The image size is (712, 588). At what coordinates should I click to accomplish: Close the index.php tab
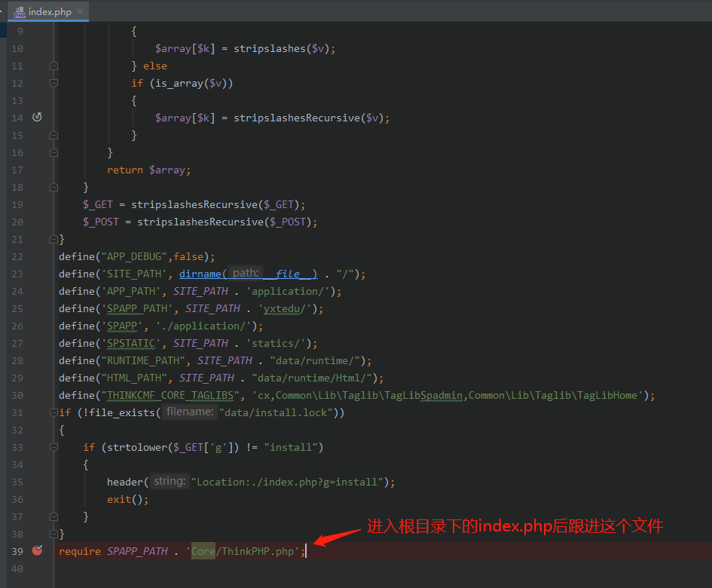point(80,11)
